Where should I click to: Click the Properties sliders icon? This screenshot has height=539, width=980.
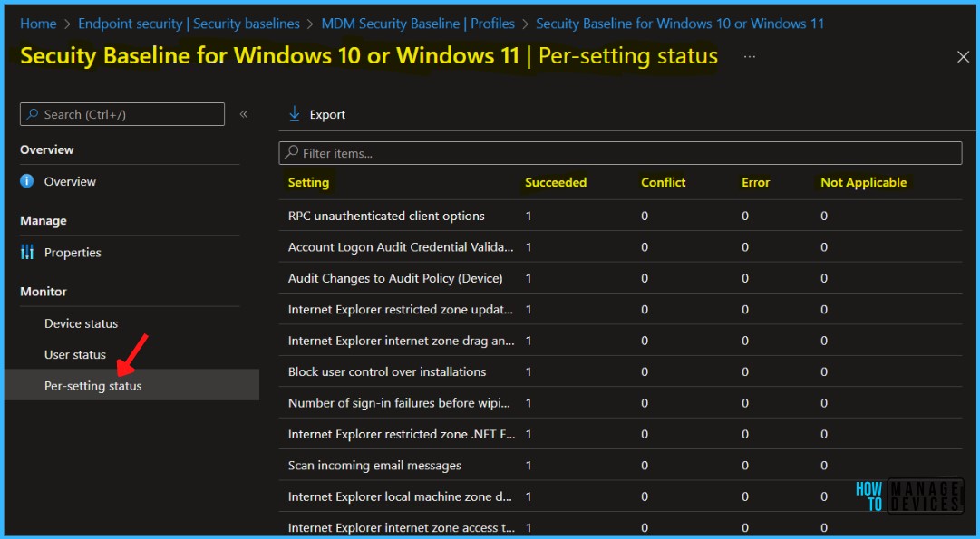click(x=27, y=253)
